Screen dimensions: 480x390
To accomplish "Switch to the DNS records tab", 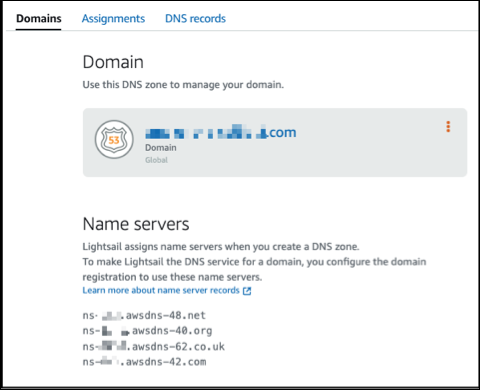I will [x=195, y=19].
